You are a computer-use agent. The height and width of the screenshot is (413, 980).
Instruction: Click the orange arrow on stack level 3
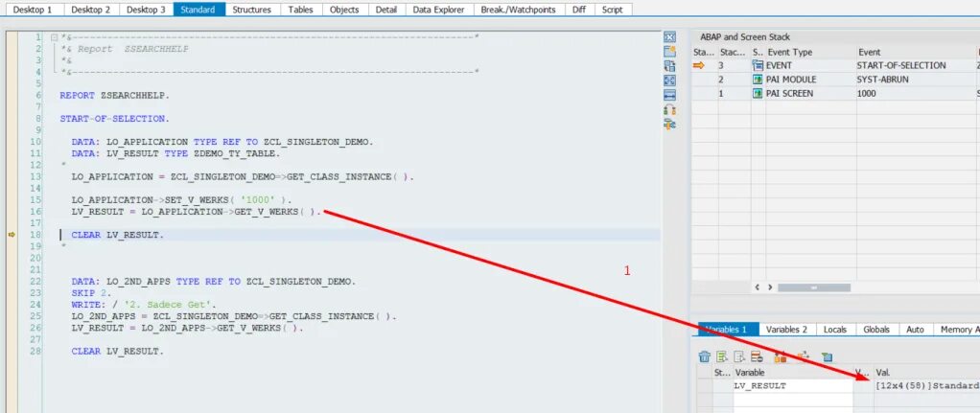click(x=699, y=65)
